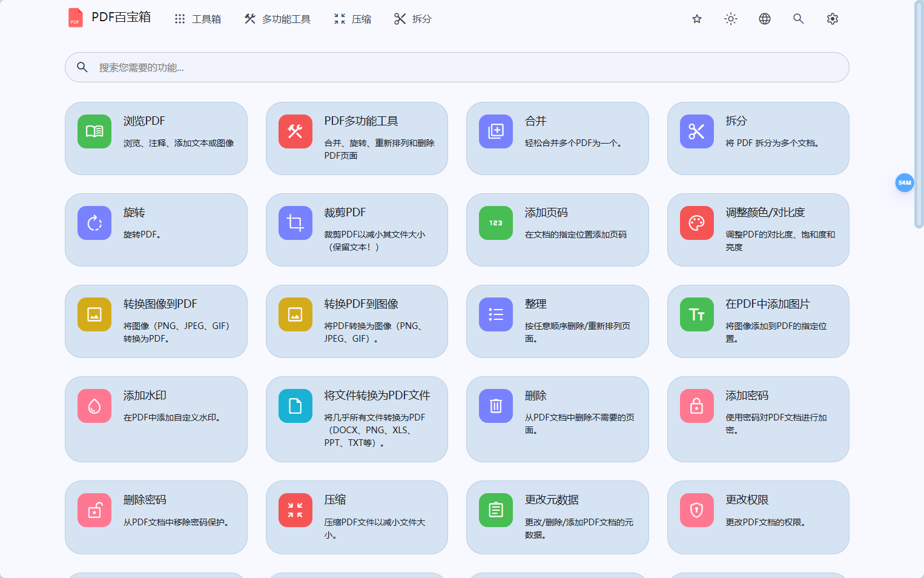Click the 整理 card title

point(535,304)
